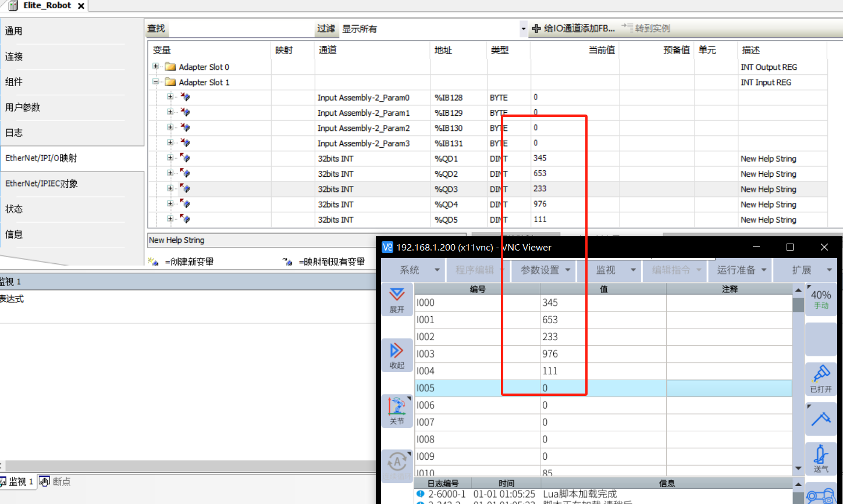Click the 展开 expand icon in VNC panel
Viewport: 843px width, 504px height.
[397, 299]
